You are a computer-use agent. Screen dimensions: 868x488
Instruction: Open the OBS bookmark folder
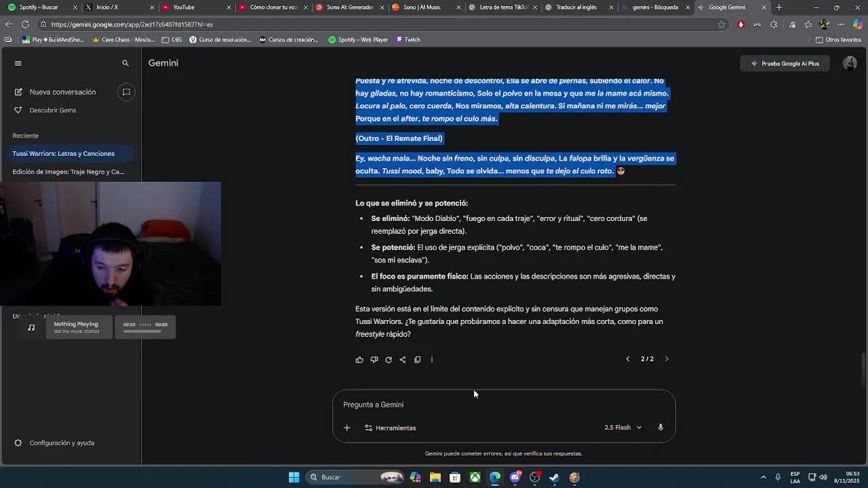[172, 40]
